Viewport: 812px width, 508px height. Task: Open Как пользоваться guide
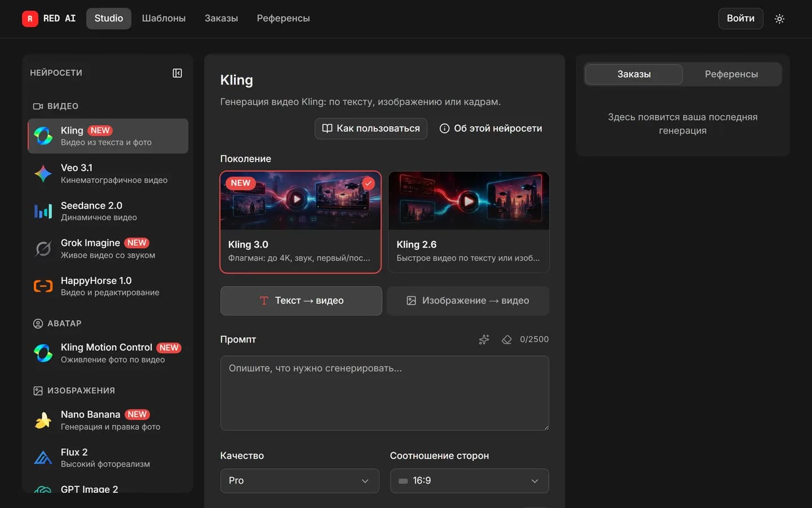[x=370, y=128]
